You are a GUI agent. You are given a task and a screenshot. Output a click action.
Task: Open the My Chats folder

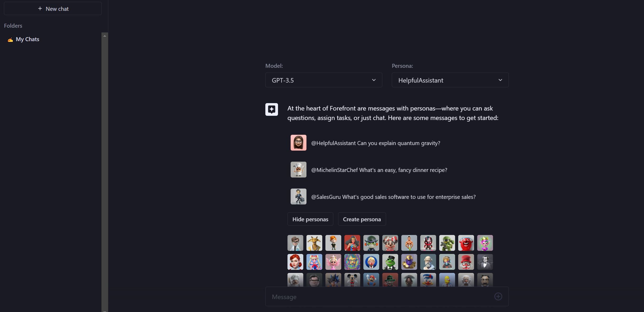pos(27,39)
